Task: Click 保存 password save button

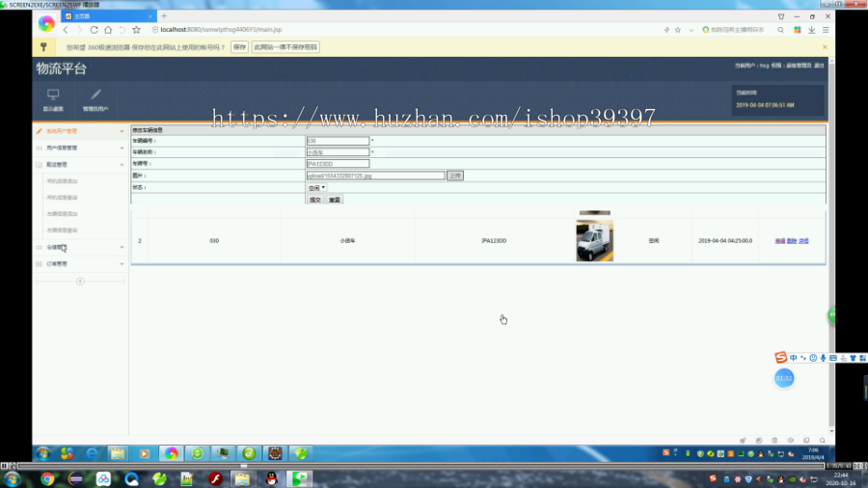Action: [x=239, y=47]
